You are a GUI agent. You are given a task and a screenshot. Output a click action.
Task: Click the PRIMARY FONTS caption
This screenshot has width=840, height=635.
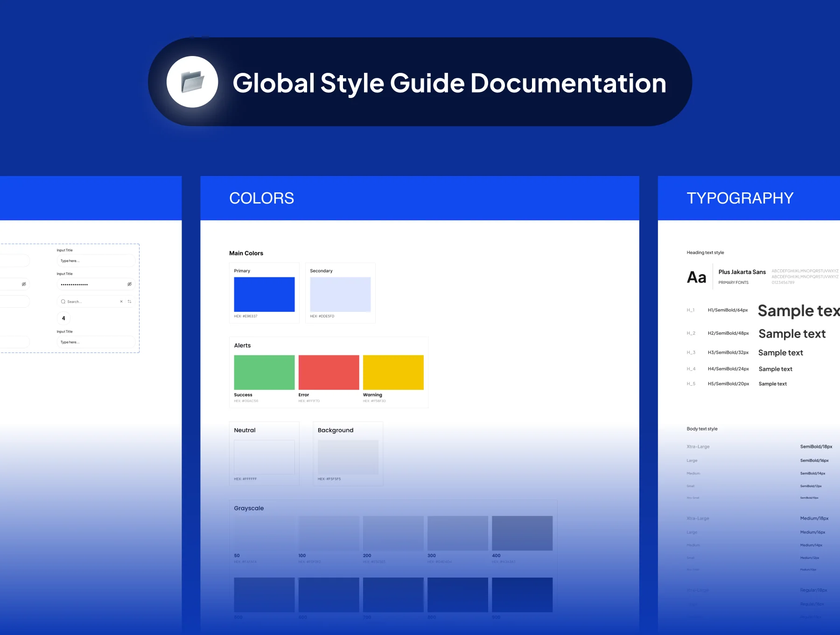[x=733, y=282]
